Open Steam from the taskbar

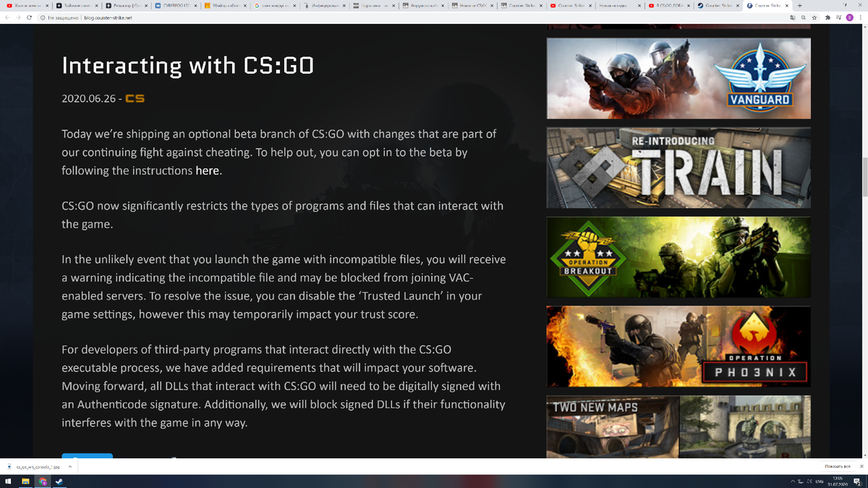(59, 481)
